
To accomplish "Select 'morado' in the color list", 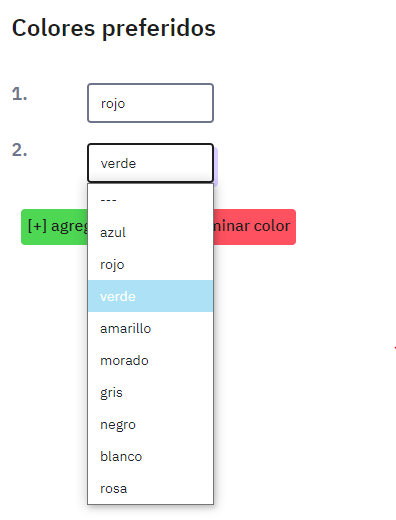I will pyautogui.click(x=150, y=360).
